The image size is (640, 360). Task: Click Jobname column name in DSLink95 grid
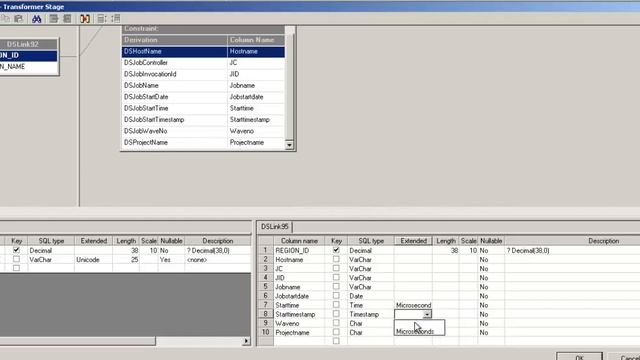(x=300, y=287)
